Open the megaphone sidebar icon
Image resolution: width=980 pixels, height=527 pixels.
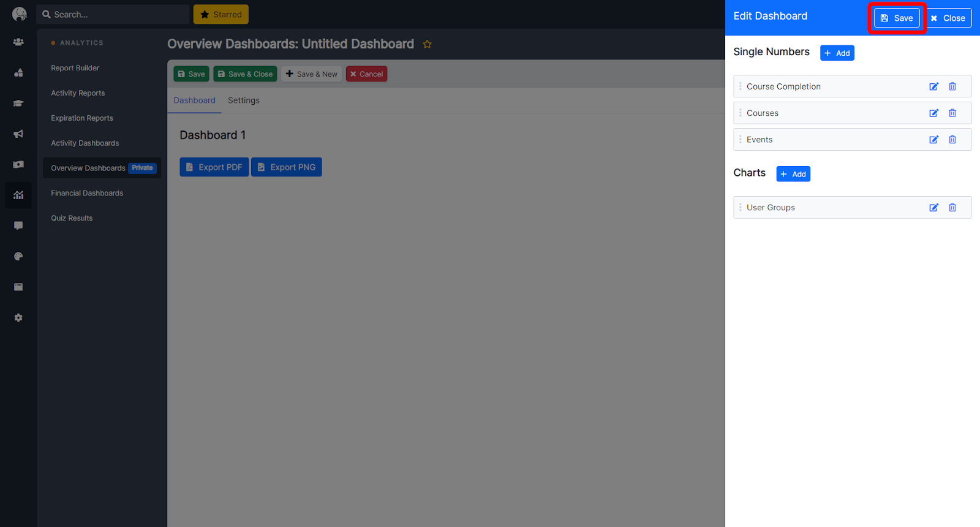18,134
